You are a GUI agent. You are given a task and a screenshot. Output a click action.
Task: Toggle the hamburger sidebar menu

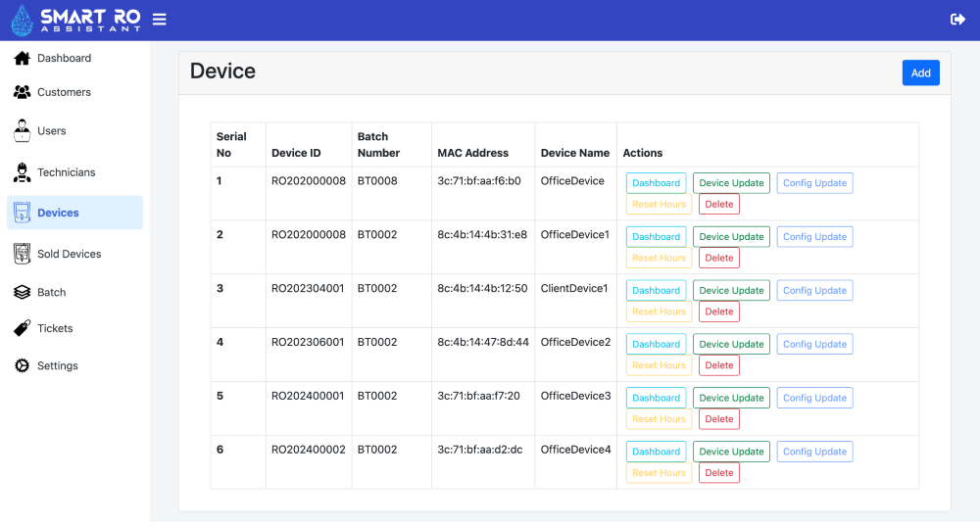pos(160,20)
